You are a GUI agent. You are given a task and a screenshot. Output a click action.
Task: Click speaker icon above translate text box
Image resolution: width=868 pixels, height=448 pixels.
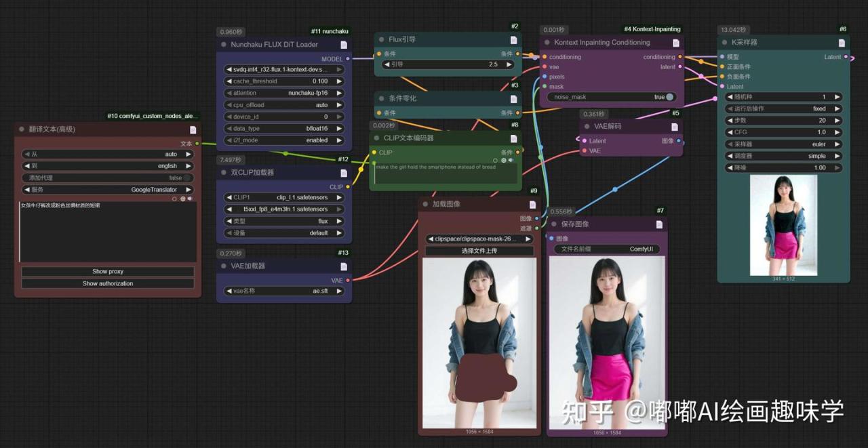(x=190, y=199)
